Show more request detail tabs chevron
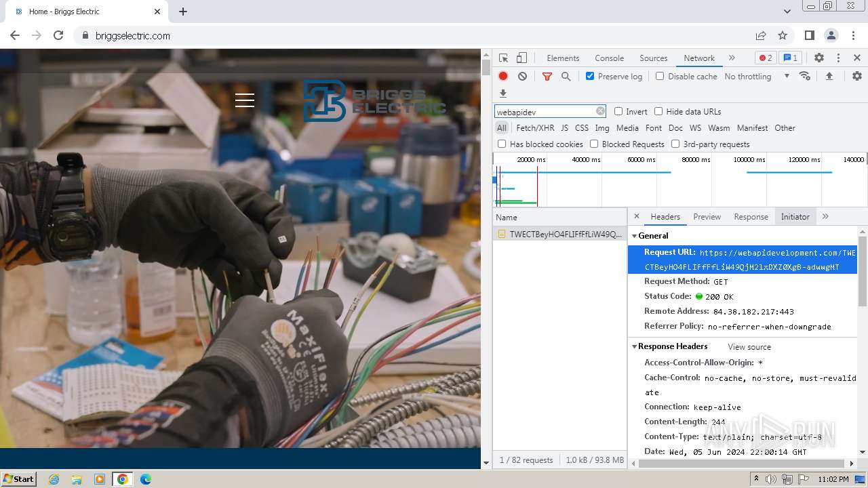 coord(825,216)
